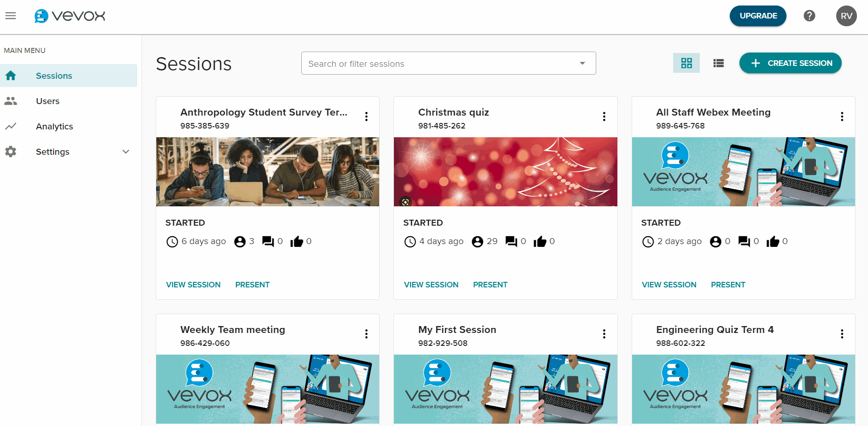The width and height of the screenshot is (868, 426).
Task: Open options menu for Weekly Team meeting
Action: [x=366, y=334]
